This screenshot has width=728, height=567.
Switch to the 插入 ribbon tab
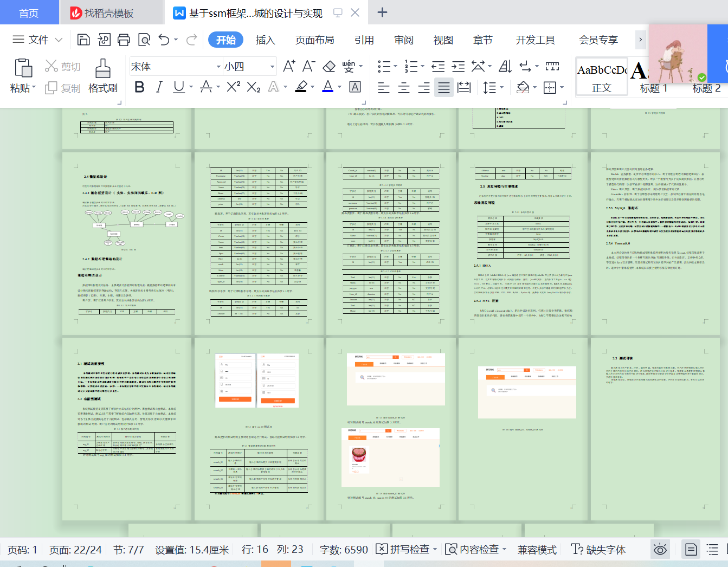pyautogui.click(x=266, y=40)
